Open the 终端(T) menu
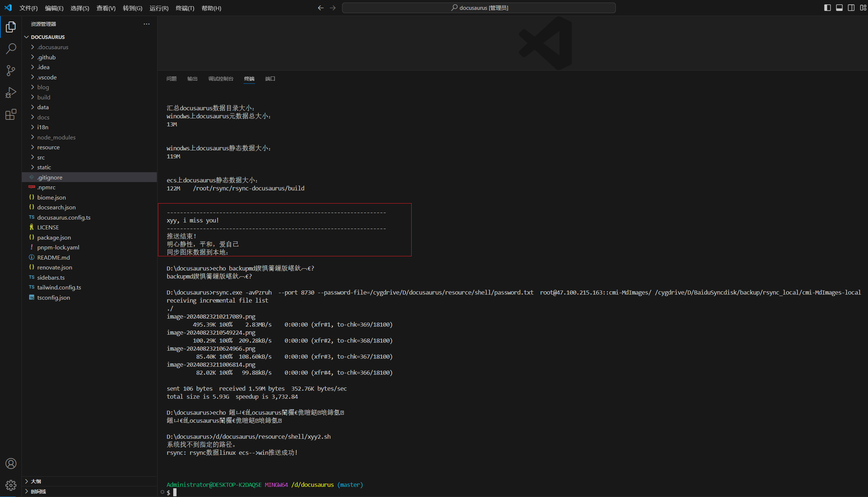This screenshot has height=497, width=868. click(x=185, y=8)
